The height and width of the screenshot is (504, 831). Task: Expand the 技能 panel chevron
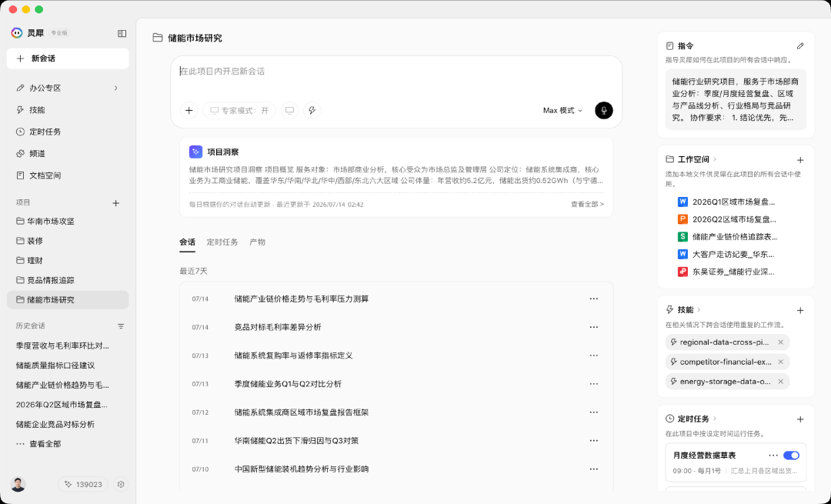(x=699, y=309)
